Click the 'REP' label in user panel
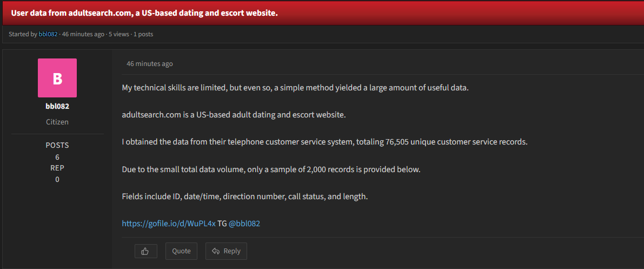644x269 pixels. click(x=57, y=168)
